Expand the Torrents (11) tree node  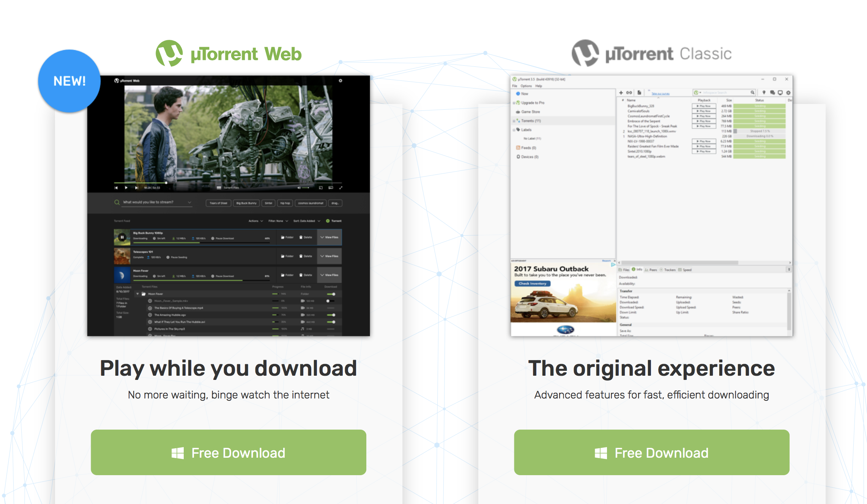514,121
